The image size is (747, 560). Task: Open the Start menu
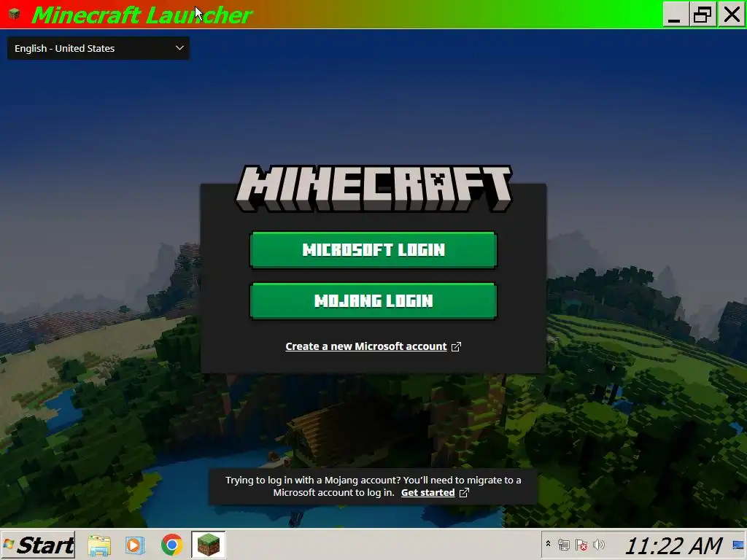pyautogui.click(x=38, y=545)
